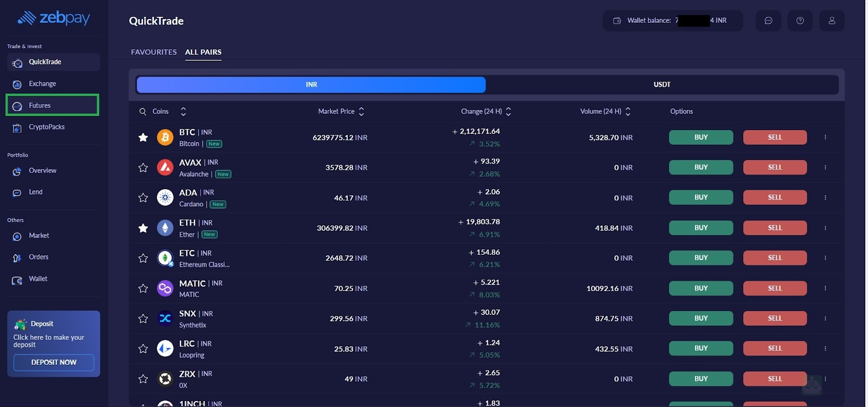This screenshot has height=407, width=868.
Task: Open more options for MATIC row
Action: pyautogui.click(x=825, y=288)
